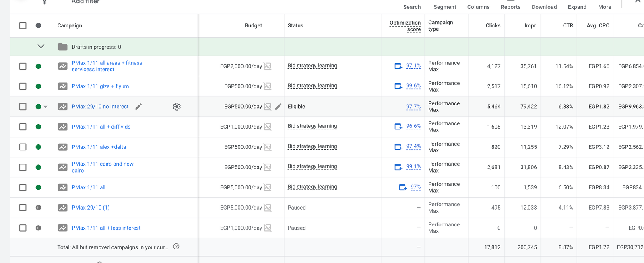Click paused status icon for PMax 29/10 (1)

(38, 208)
